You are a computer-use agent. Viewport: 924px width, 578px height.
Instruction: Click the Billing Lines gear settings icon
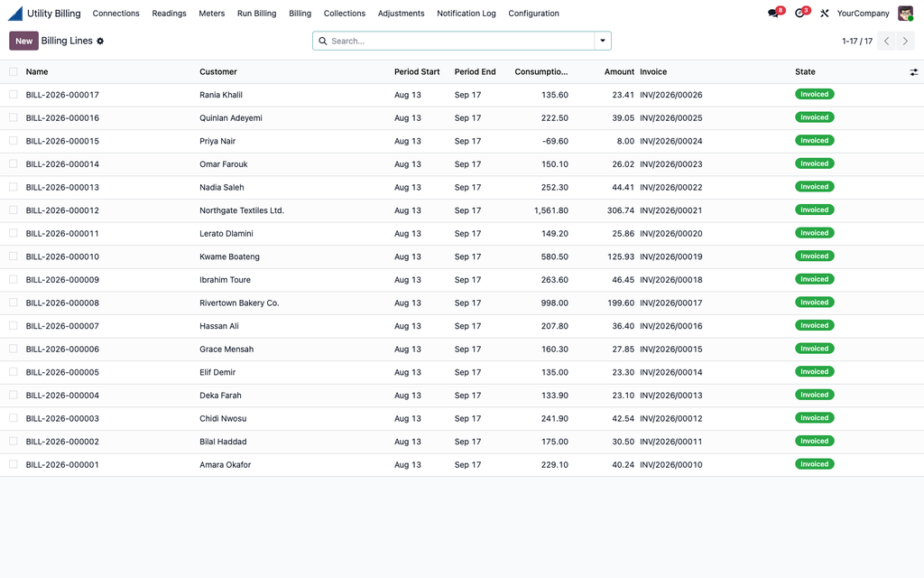point(100,42)
